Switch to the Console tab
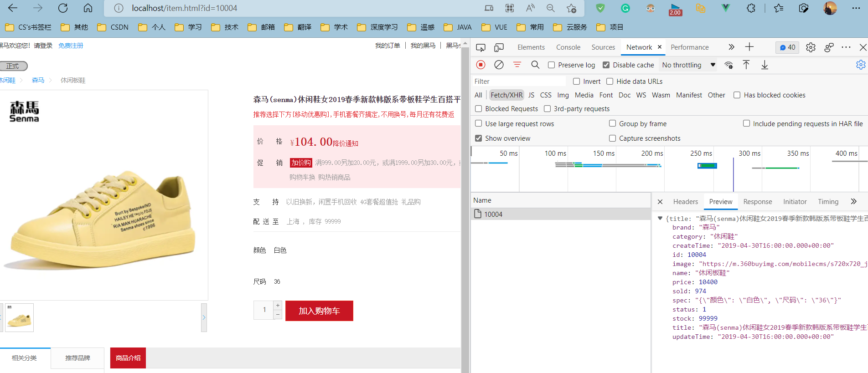Image resolution: width=868 pixels, height=373 pixels. [568, 47]
